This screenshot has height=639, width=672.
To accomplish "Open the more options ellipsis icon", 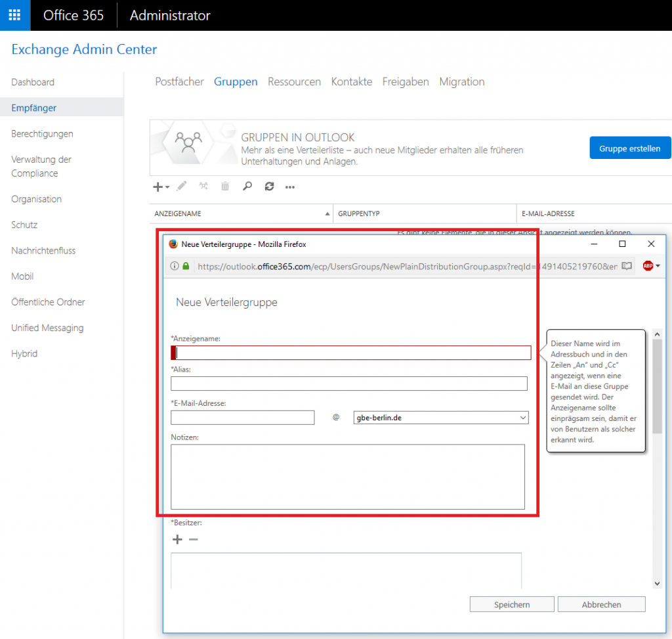I will (x=290, y=187).
